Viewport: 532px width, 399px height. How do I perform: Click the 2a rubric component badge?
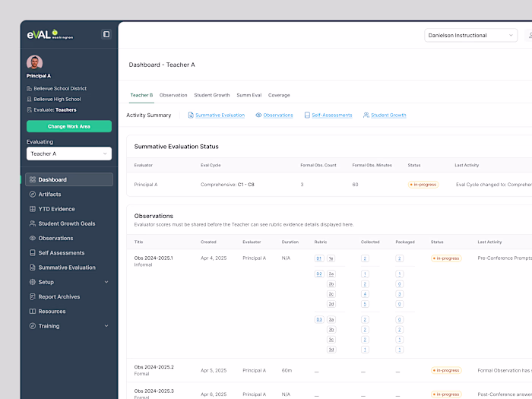[x=331, y=274]
